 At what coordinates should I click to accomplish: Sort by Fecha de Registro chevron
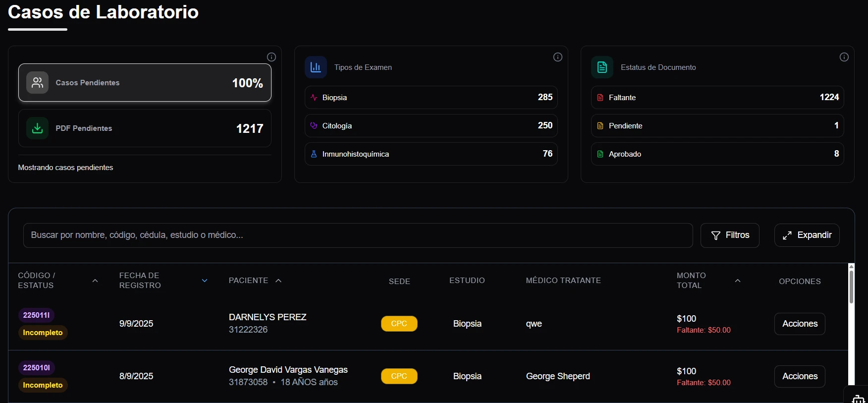click(x=205, y=281)
